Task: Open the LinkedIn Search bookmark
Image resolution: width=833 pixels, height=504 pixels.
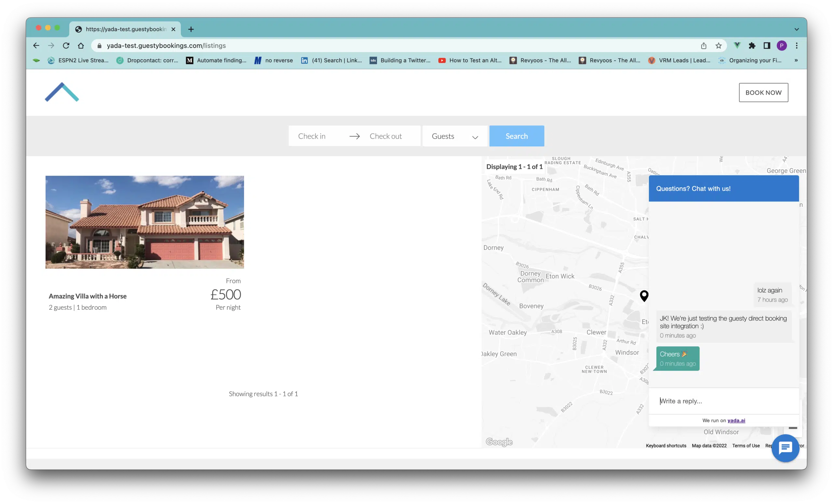Action: point(332,60)
